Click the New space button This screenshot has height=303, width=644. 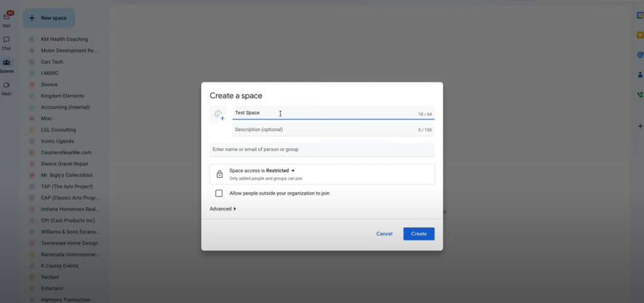pos(48,18)
